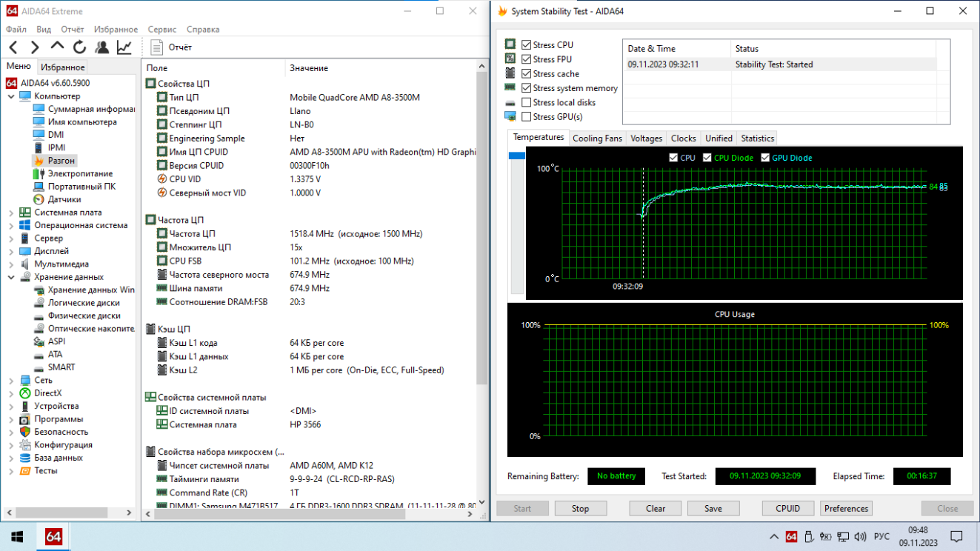The height and width of the screenshot is (551, 980).
Task: Open the Файл menu
Action: (x=16, y=30)
